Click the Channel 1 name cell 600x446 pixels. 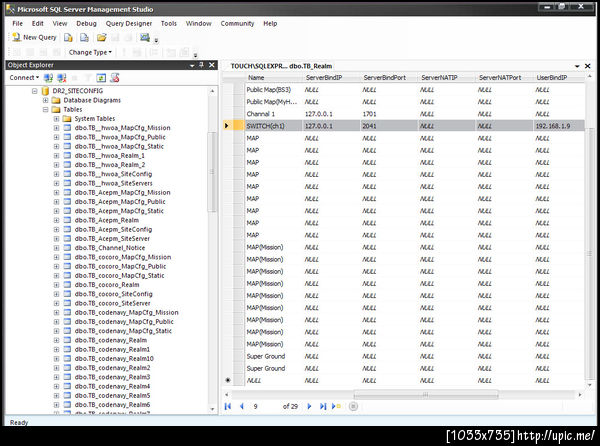tap(274, 114)
